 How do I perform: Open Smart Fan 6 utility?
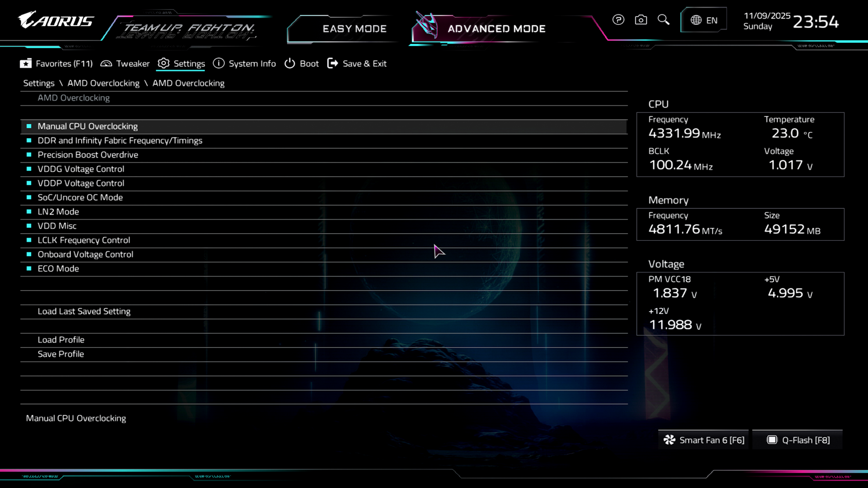point(703,440)
